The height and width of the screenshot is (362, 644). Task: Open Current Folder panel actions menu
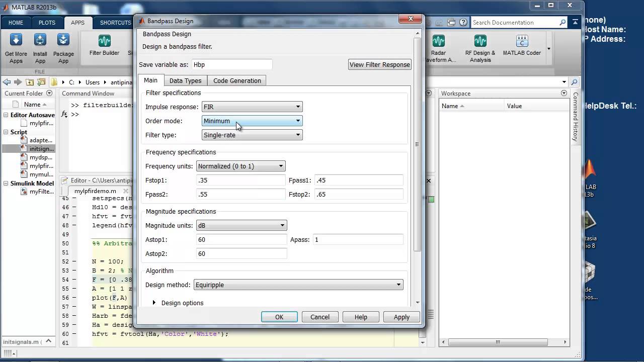click(49, 93)
